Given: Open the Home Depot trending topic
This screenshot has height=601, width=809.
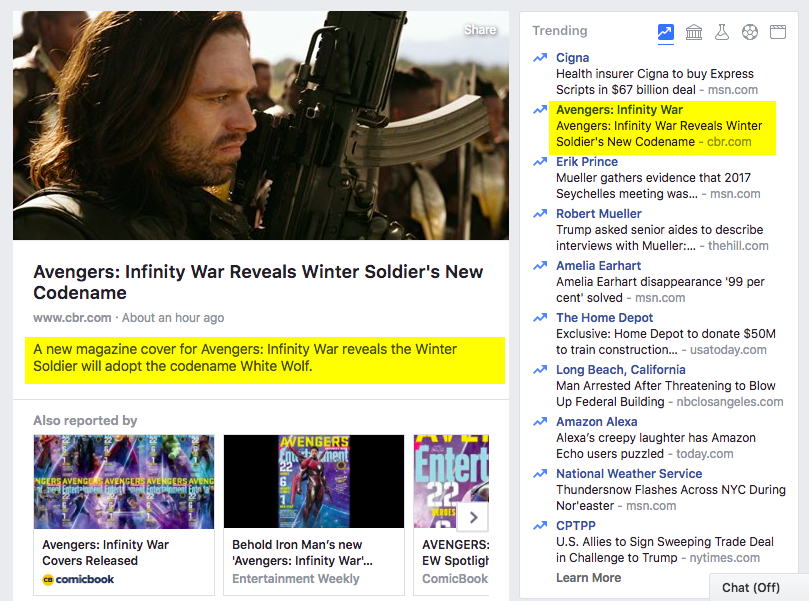Looking at the screenshot, I should pyautogui.click(x=605, y=318).
